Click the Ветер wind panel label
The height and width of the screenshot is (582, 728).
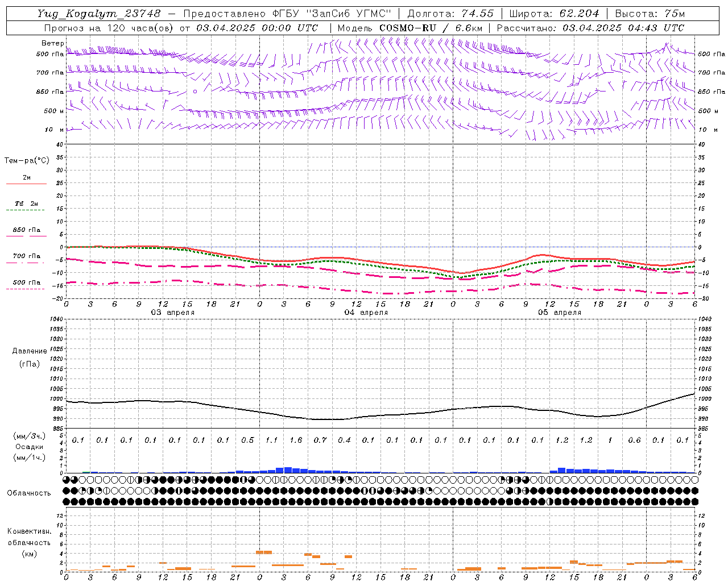point(53,43)
